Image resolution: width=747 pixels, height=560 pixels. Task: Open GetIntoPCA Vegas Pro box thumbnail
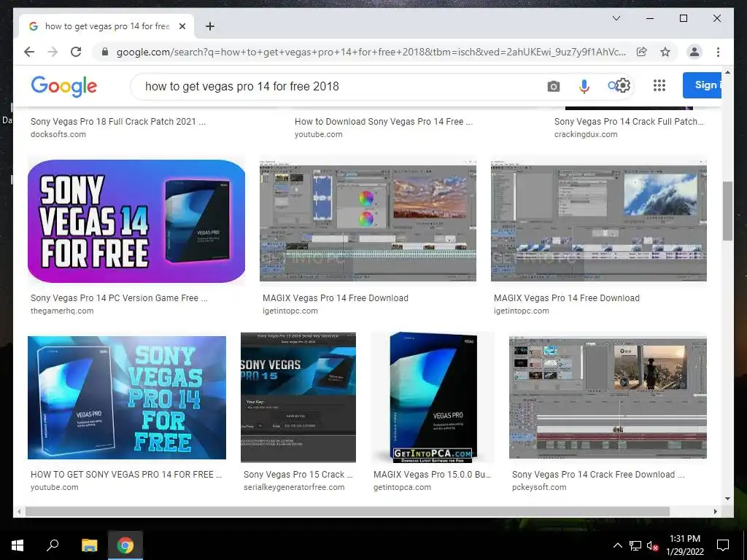tap(433, 397)
